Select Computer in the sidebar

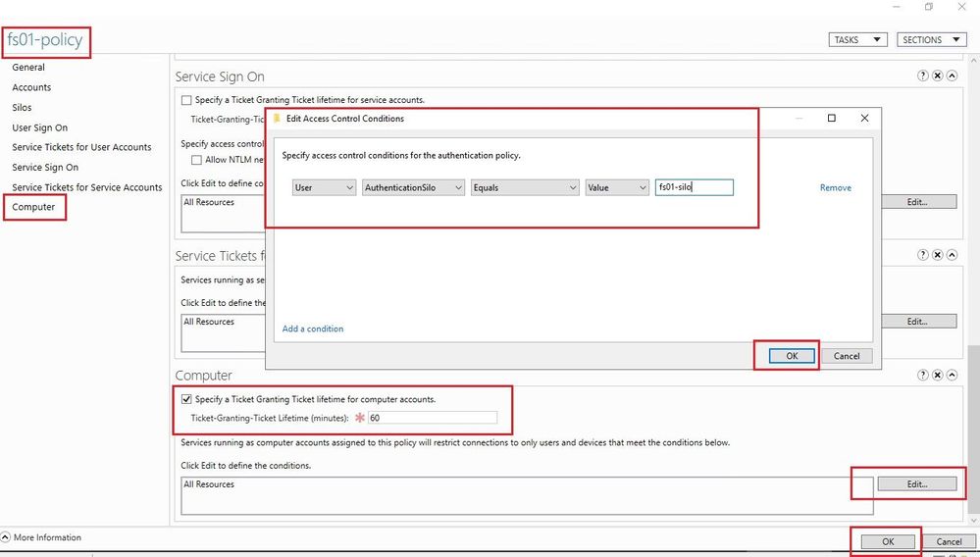tap(33, 207)
